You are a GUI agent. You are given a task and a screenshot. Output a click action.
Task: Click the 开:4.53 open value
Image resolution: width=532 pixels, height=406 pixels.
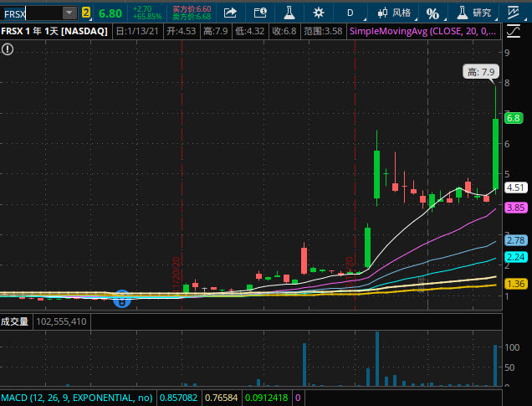click(182, 31)
